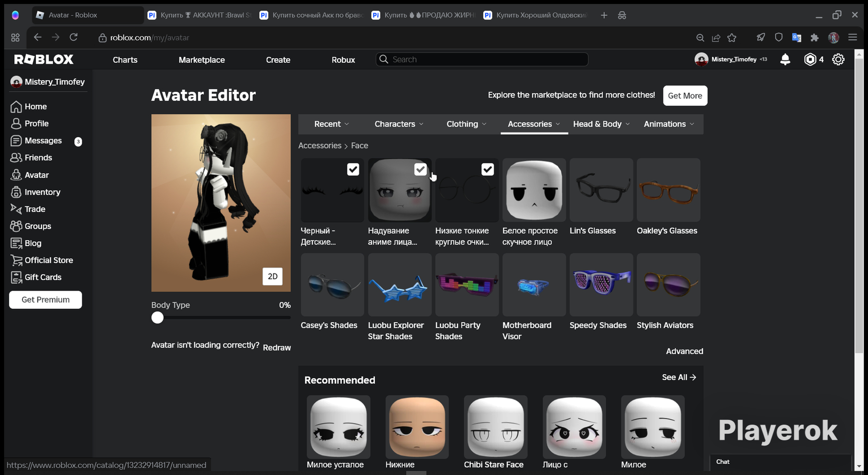Open the Home sidebar icon
Viewport: 868px width, 475px height.
pos(16,107)
